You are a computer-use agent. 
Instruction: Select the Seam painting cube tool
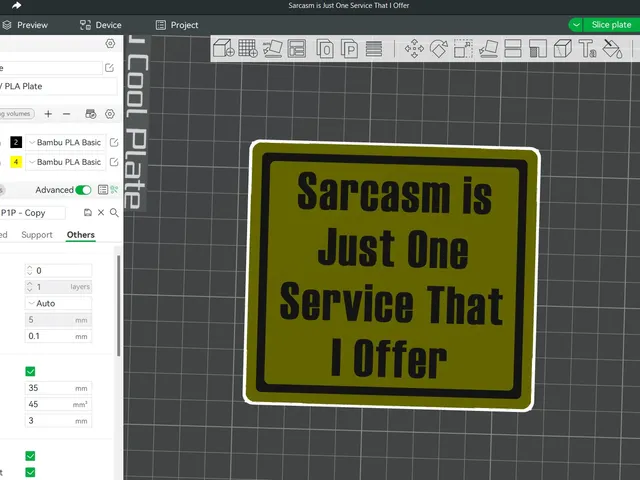562,49
